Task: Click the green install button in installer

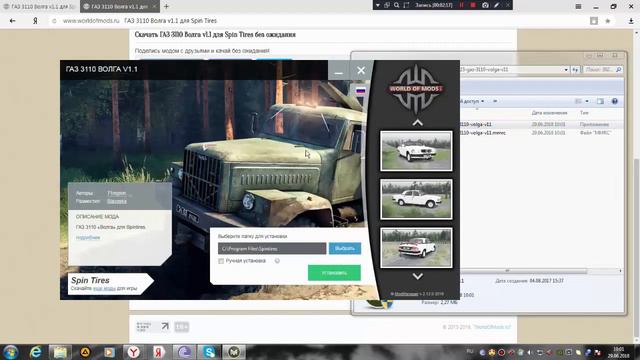Action: click(x=334, y=273)
